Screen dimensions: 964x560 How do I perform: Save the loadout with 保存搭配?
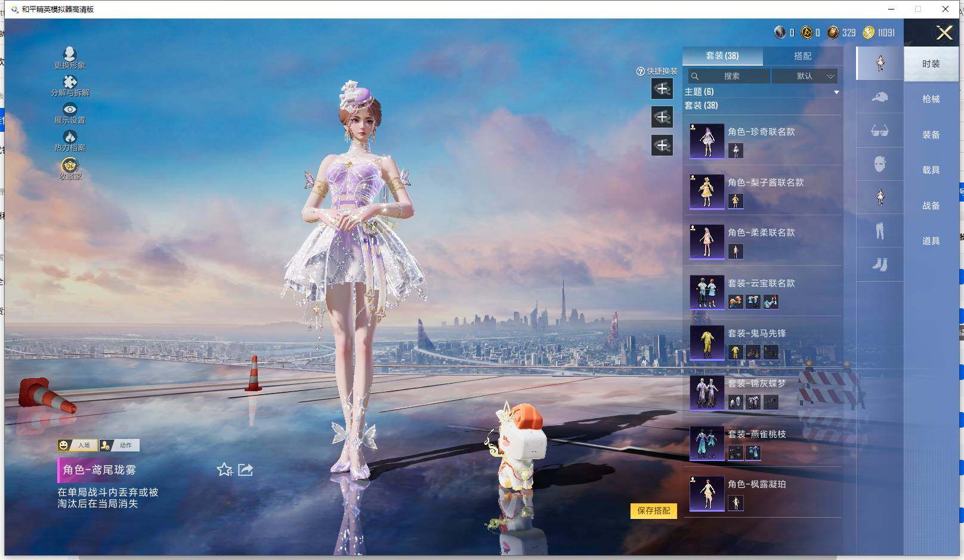pos(654,511)
